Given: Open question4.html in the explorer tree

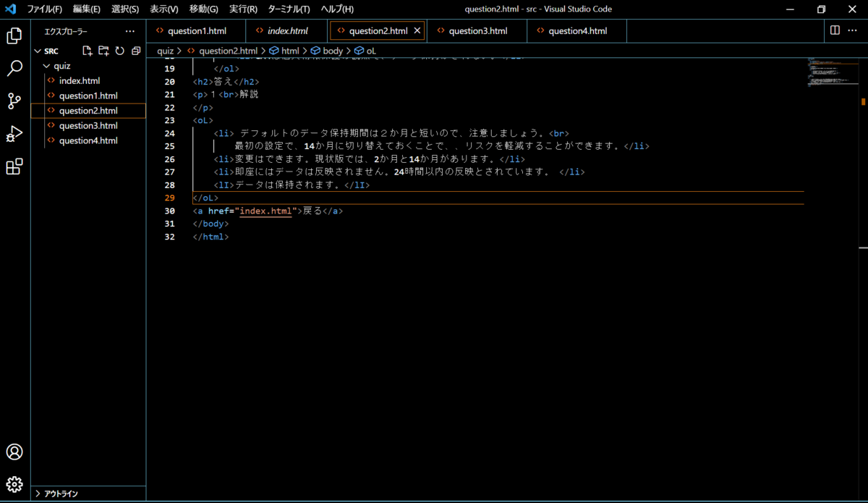Looking at the screenshot, I should (88, 140).
